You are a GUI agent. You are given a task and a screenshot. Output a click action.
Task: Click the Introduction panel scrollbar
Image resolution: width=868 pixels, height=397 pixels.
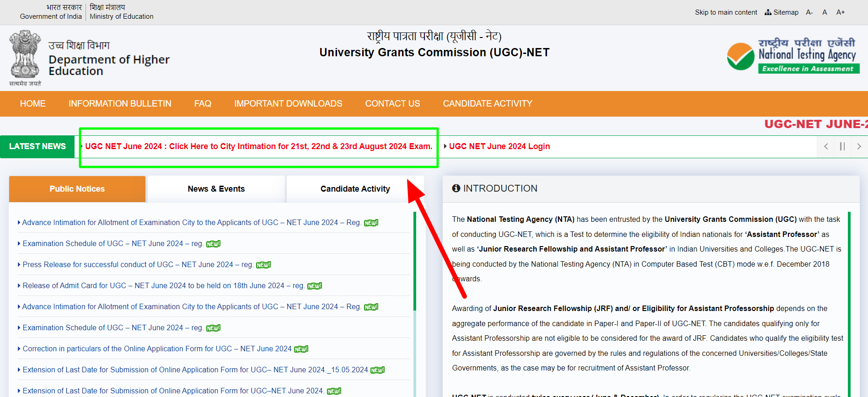coord(849,304)
